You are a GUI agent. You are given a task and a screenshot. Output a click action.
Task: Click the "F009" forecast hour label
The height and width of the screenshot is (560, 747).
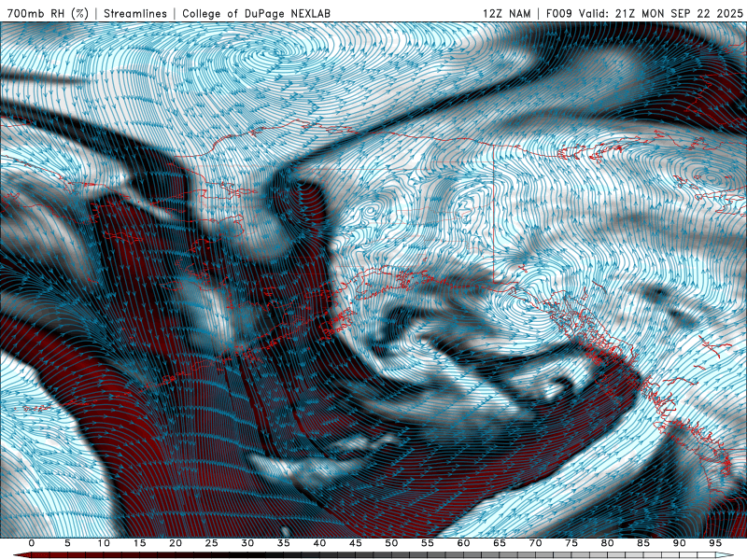point(559,13)
